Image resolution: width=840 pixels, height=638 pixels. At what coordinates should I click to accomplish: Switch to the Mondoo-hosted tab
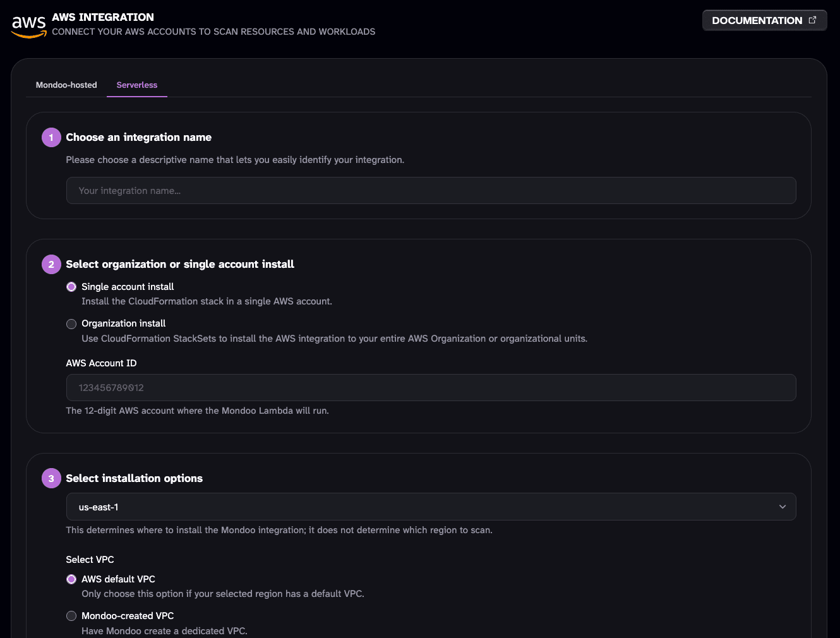click(x=66, y=85)
